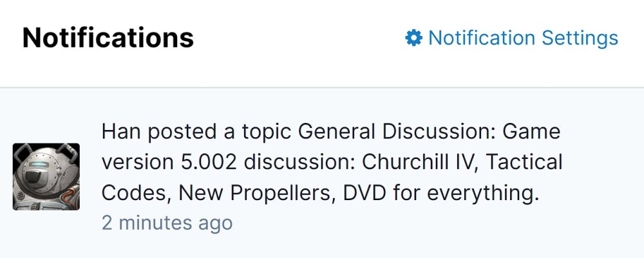Viewport: 644px width, 258px height.
Task: Click Han's robot avatar thumbnail
Action: click(x=46, y=176)
